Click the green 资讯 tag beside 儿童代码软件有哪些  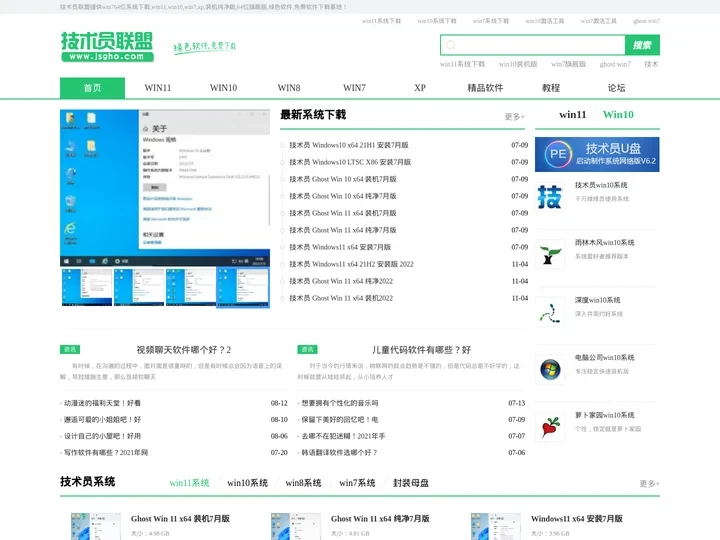coord(307,349)
